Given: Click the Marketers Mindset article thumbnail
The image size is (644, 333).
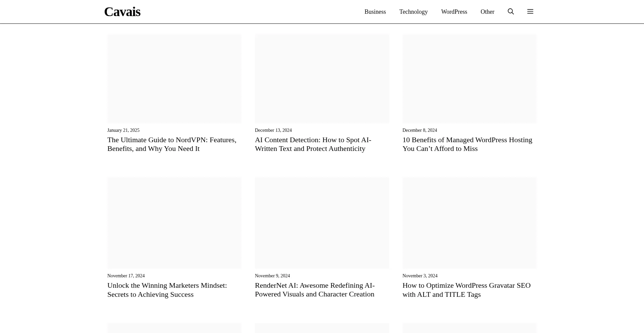Looking at the screenshot, I should tap(174, 223).
